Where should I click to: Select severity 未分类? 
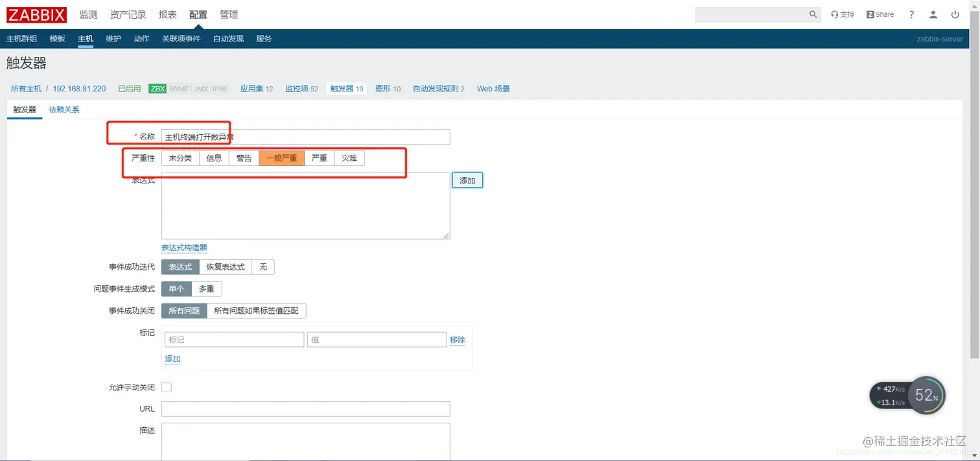pyautogui.click(x=180, y=158)
